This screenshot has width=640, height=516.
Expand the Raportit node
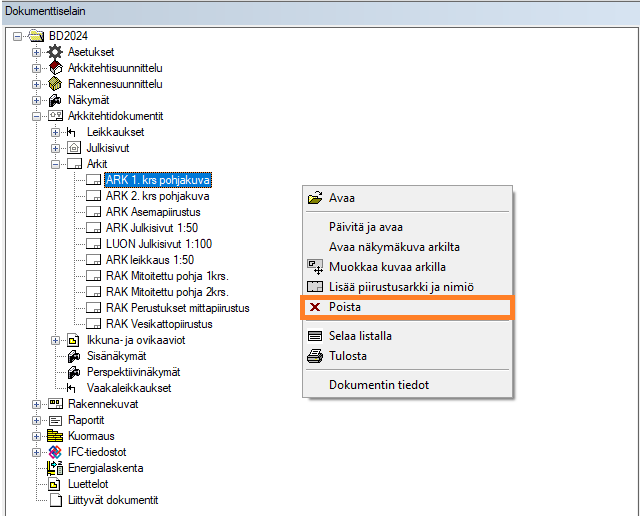coord(36,420)
